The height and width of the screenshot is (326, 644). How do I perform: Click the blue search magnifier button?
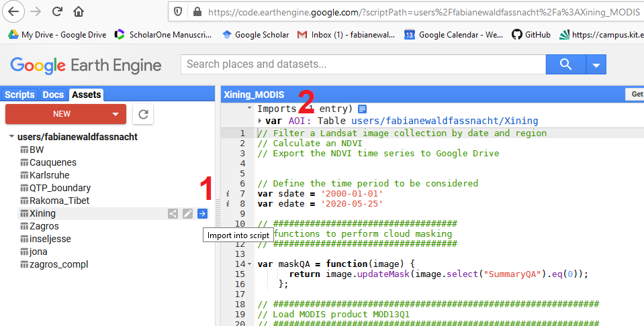[565, 64]
